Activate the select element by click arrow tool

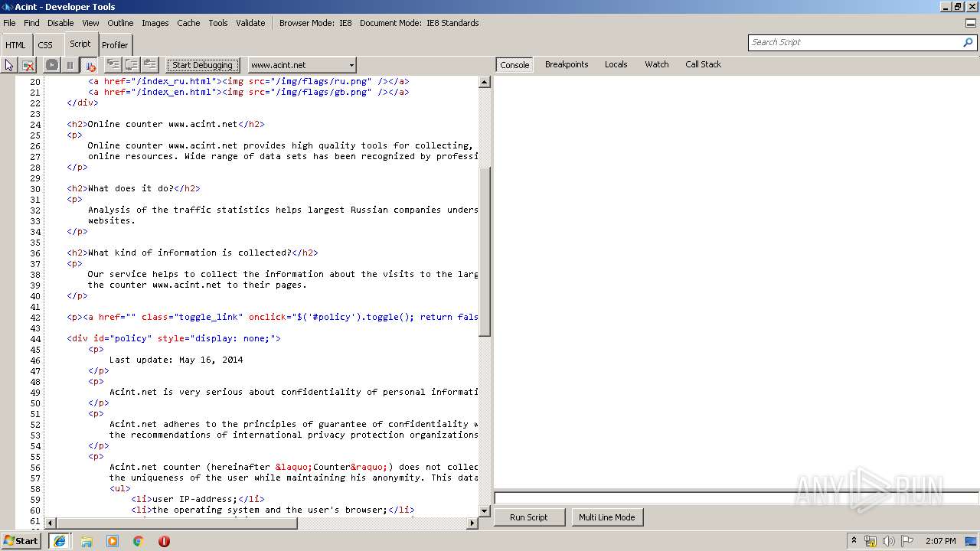[9, 65]
